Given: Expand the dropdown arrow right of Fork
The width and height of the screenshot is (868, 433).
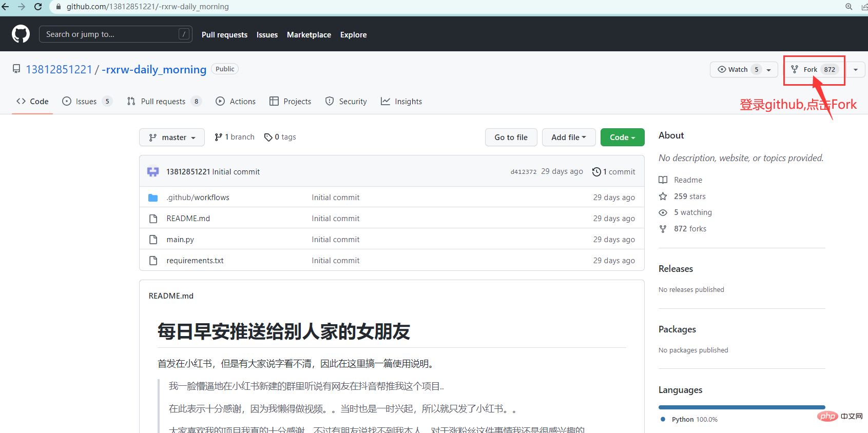Looking at the screenshot, I should (x=856, y=69).
